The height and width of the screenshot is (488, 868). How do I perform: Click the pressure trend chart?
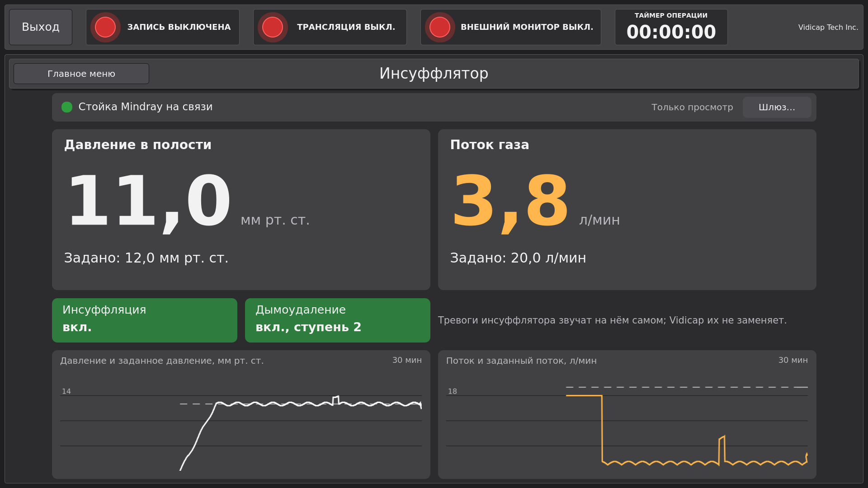(241, 414)
